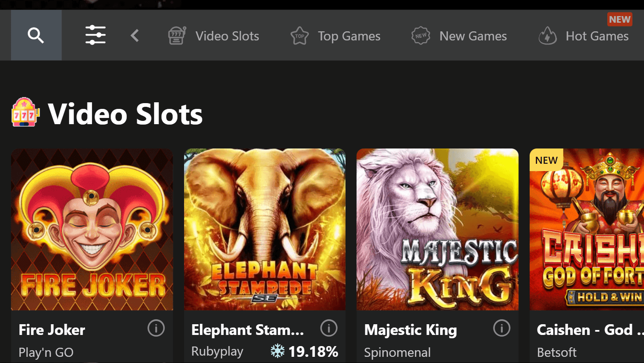
Task: Open the filter sliders icon
Action: click(x=95, y=35)
